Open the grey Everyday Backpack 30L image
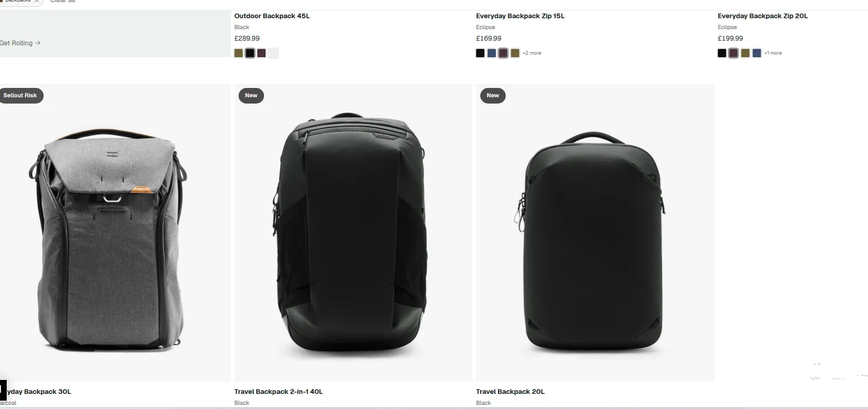 115,233
